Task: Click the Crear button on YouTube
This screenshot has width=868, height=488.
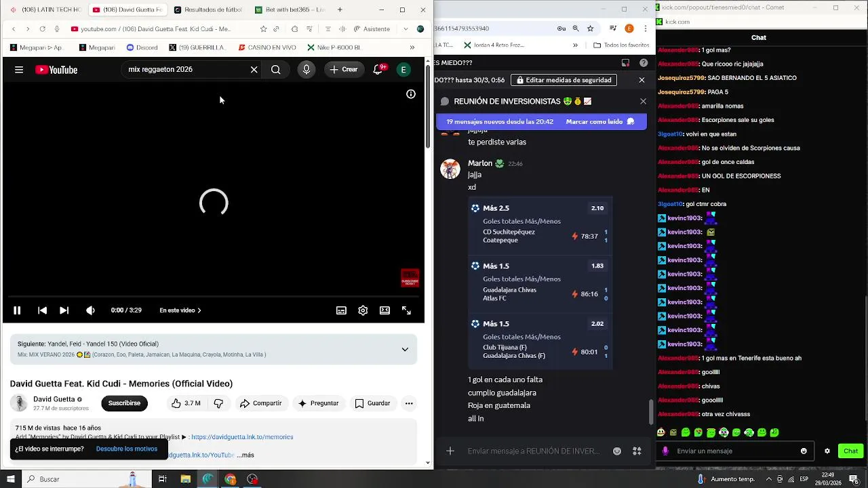Action: coord(344,70)
